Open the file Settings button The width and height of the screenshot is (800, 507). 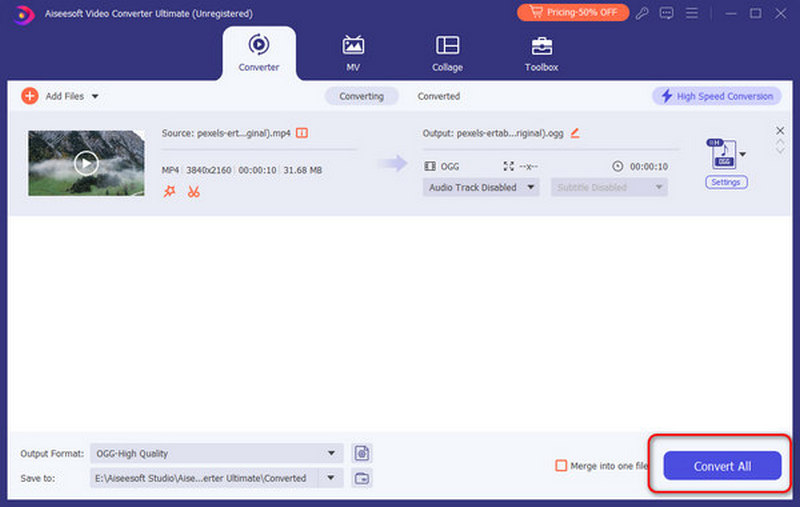726,182
